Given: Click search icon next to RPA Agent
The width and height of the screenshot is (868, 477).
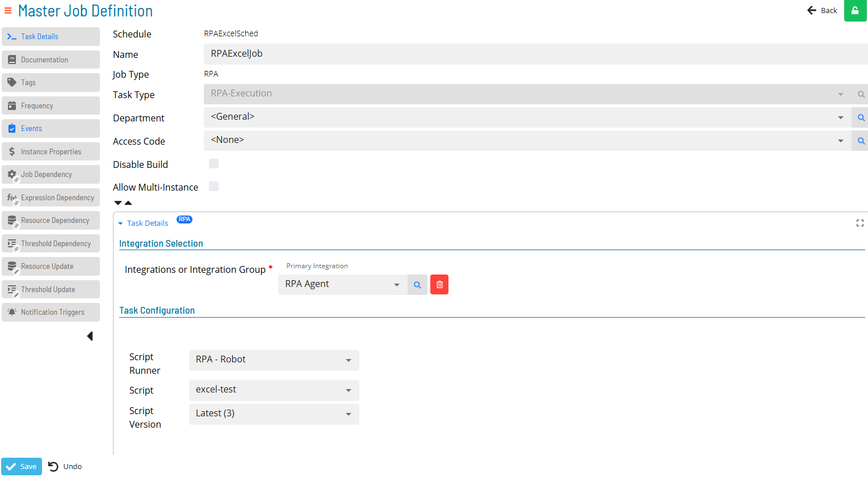Looking at the screenshot, I should click(x=417, y=285).
